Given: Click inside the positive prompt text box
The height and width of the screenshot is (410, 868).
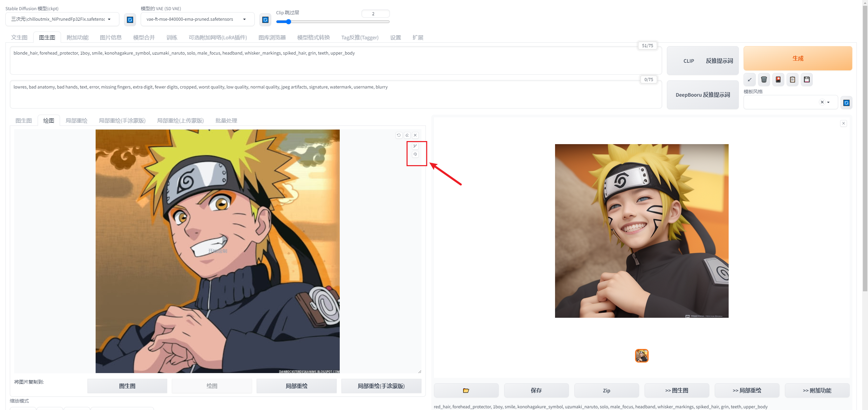Looking at the screenshot, I should (x=336, y=60).
